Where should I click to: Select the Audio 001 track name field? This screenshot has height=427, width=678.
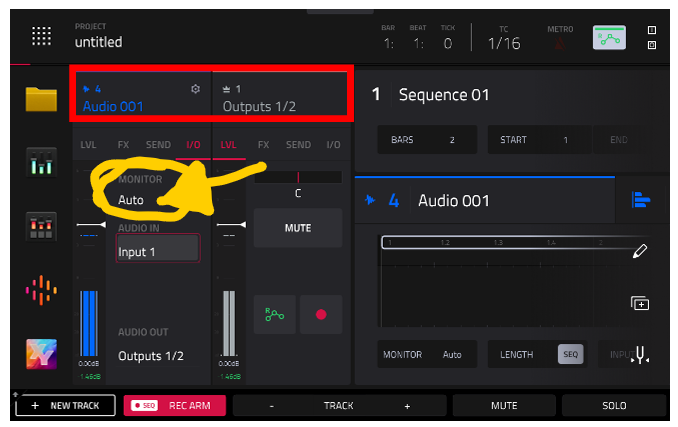(x=454, y=201)
